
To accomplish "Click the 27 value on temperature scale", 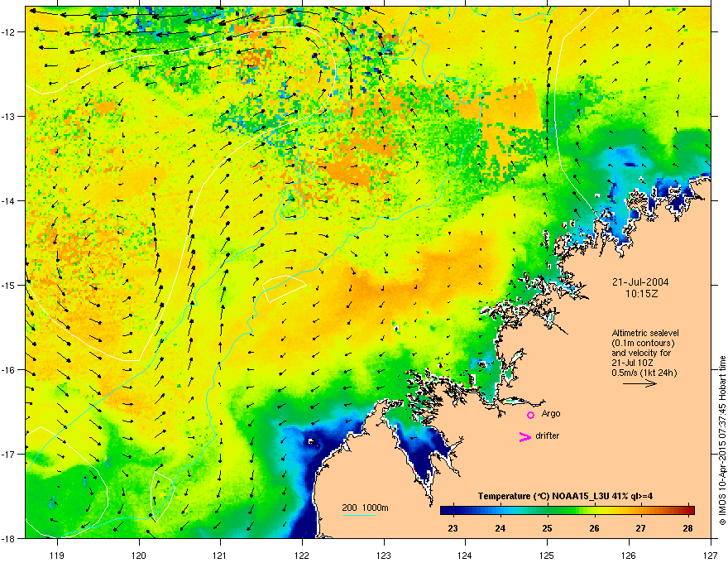I will [x=640, y=528].
